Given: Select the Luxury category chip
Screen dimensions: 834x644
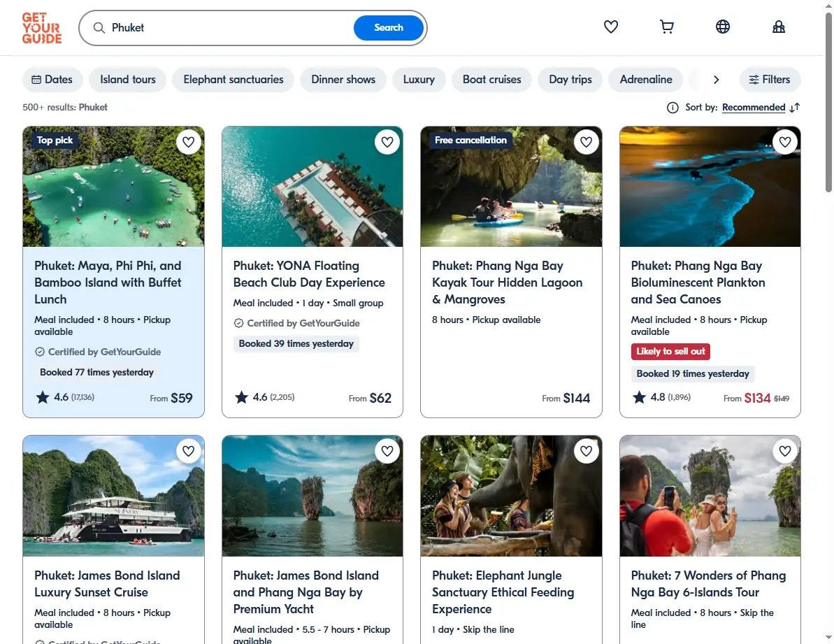Looking at the screenshot, I should (419, 79).
